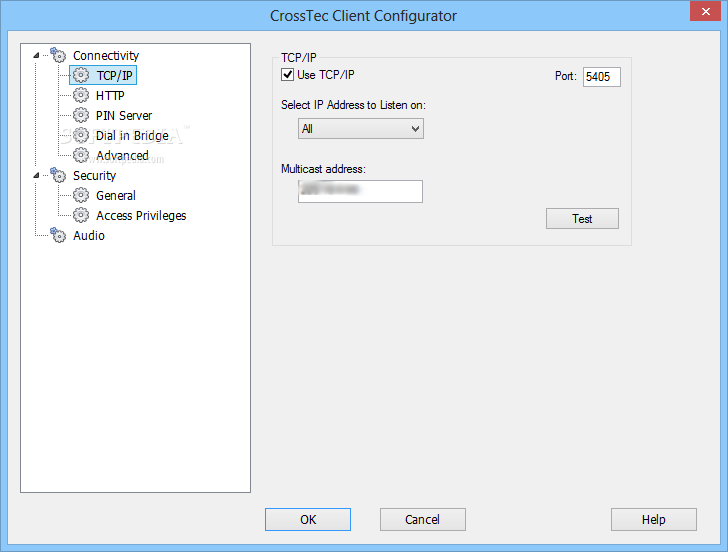Open the IP address listen dropdown

pyautogui.click(x=360, y=129)
